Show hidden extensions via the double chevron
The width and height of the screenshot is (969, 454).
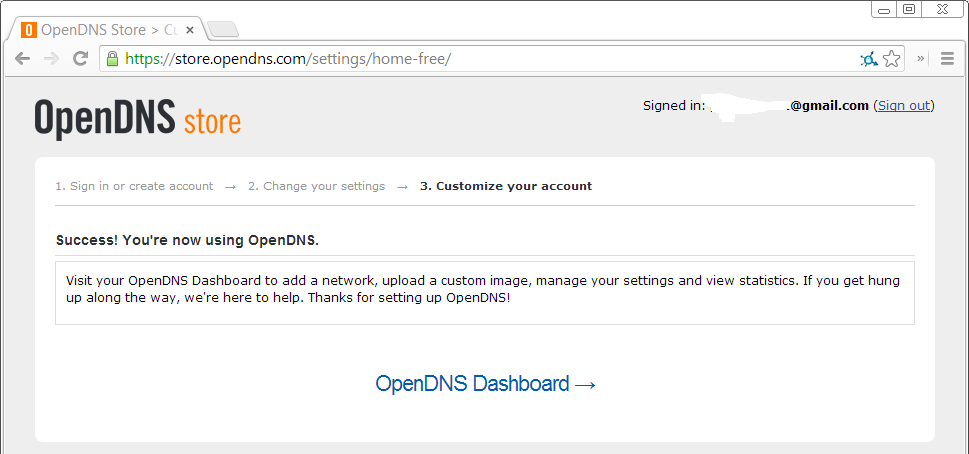(x=921, y=59)
